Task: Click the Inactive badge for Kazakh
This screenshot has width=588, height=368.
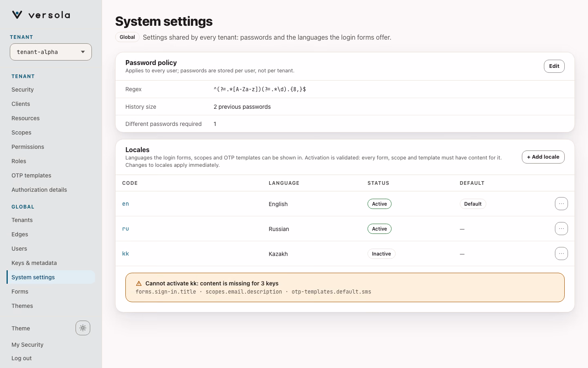Action: click(381, 254)
